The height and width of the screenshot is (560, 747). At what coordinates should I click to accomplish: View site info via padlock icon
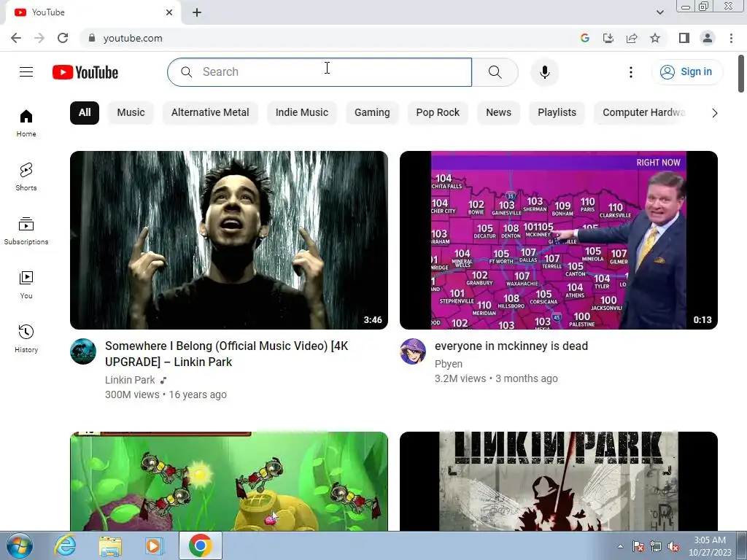point(92,38)
